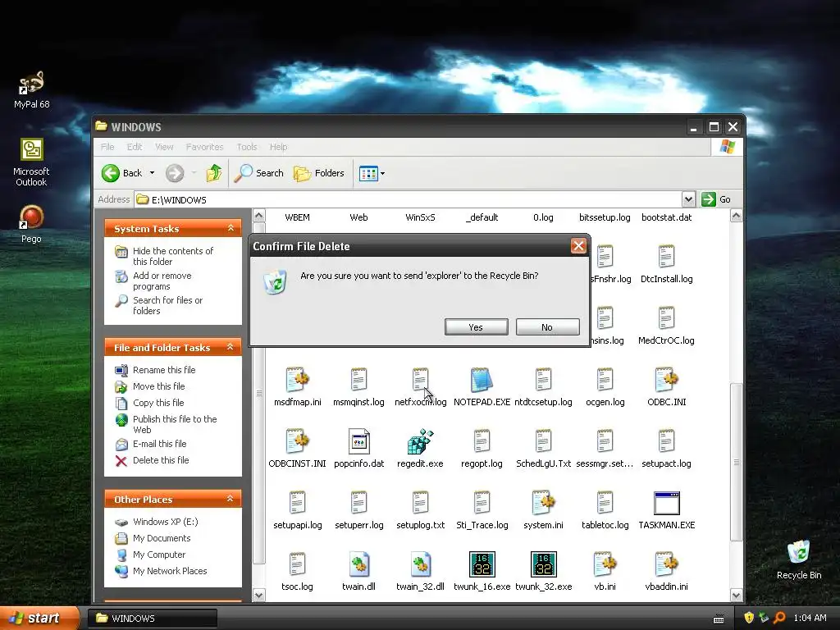
Task: Select the NOTEPAD.EXE file icon
Action: [x=482, y=380]
